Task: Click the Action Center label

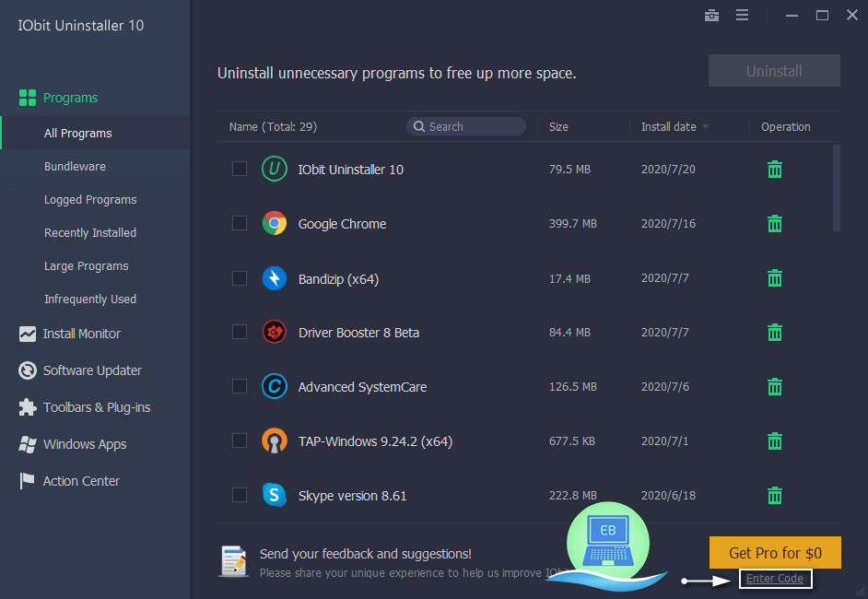Action: point(81,481)
